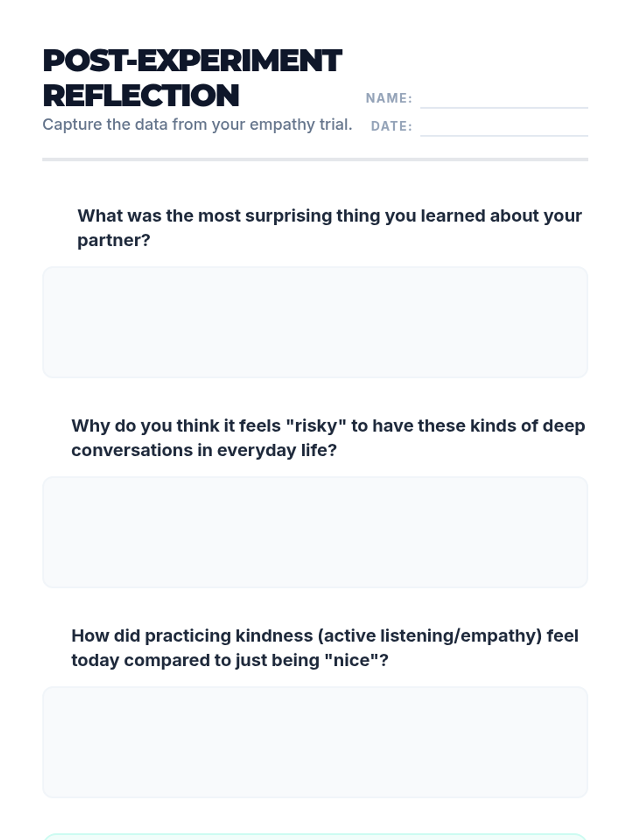Click the Date input line

[x=503, y=127]
